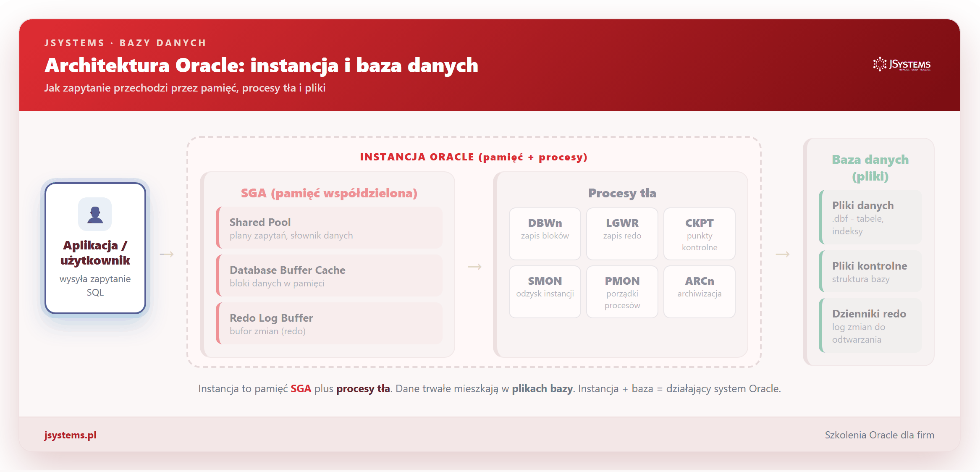Click the bold "plikach bazy" in the caption
The width and height of the screenshot is (980, 472).
[542, 389]
